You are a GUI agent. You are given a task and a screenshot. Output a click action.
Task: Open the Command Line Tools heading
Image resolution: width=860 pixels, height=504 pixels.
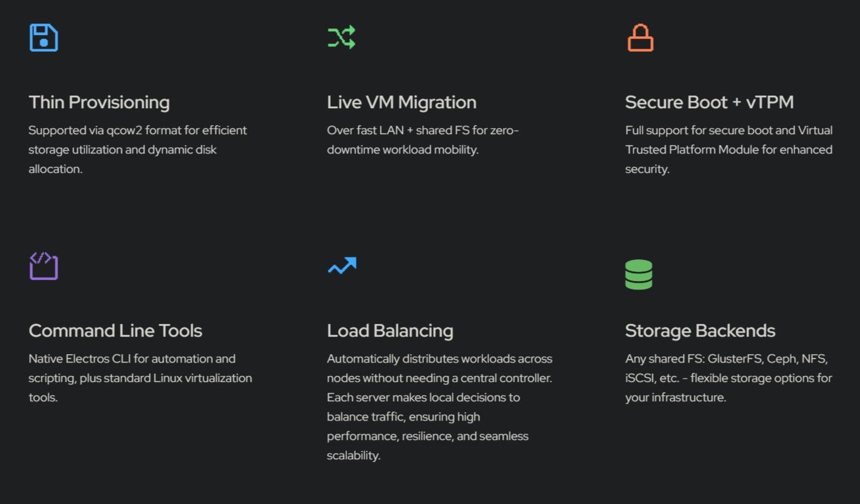pos(116,331)
